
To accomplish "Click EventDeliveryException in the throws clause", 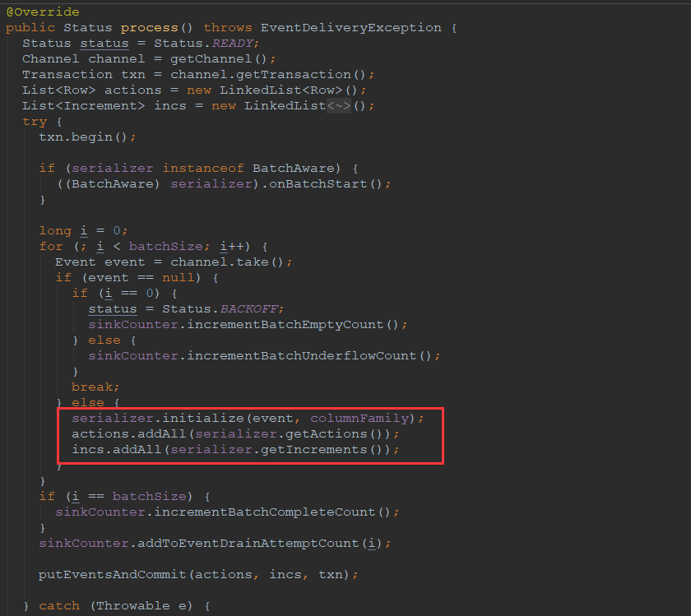I will (350, 28).
